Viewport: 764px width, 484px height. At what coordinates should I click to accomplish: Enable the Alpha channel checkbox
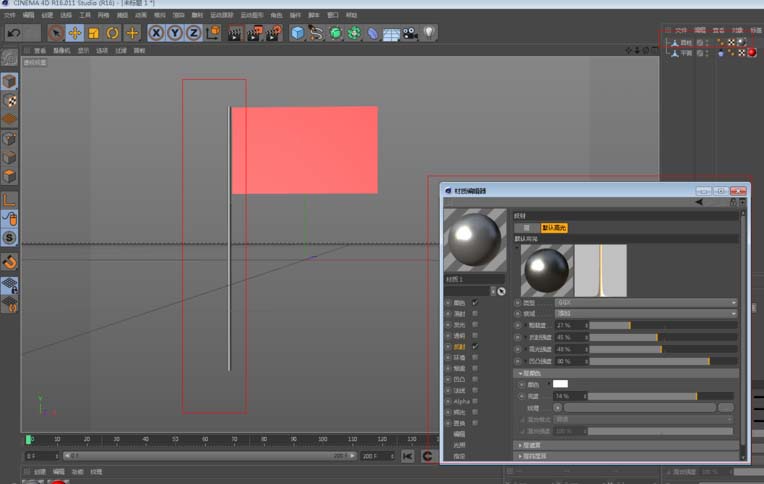click(475, 401)
